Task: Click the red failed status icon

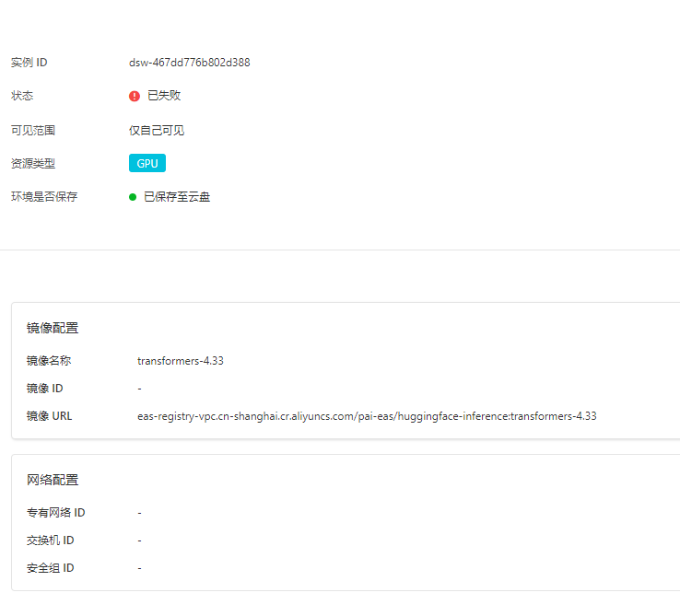Action: point(135,96)
